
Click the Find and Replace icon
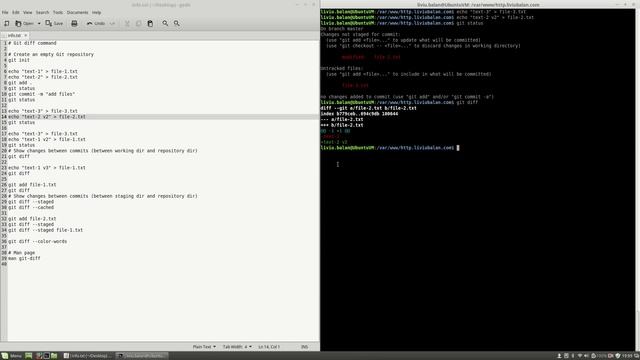[177, 23]
